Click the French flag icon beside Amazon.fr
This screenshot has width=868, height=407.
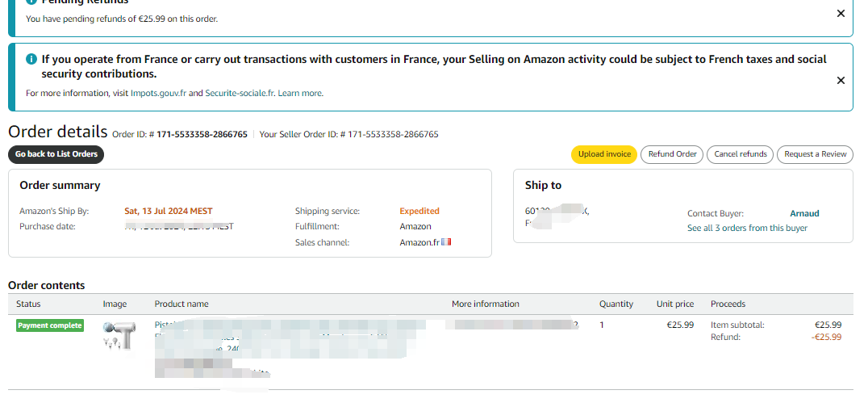[x=447, y=242]
